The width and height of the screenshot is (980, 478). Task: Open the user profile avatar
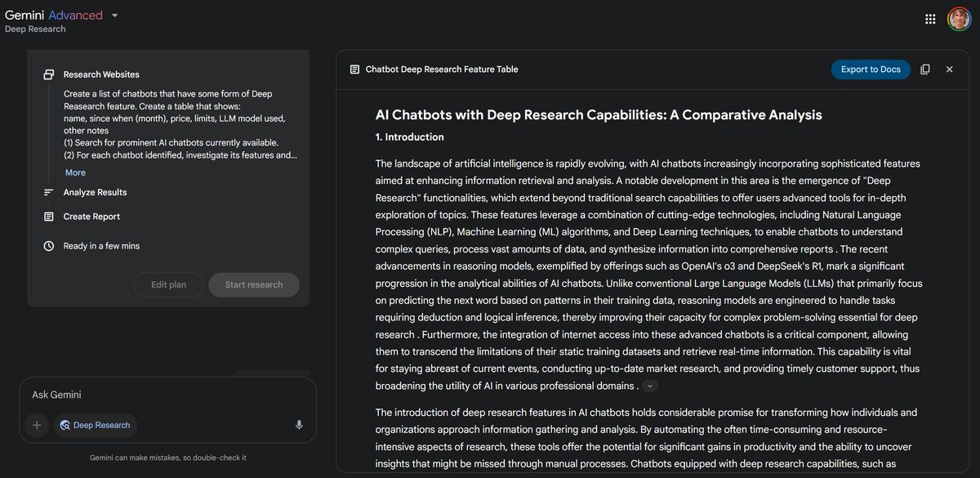click(960, 19)
